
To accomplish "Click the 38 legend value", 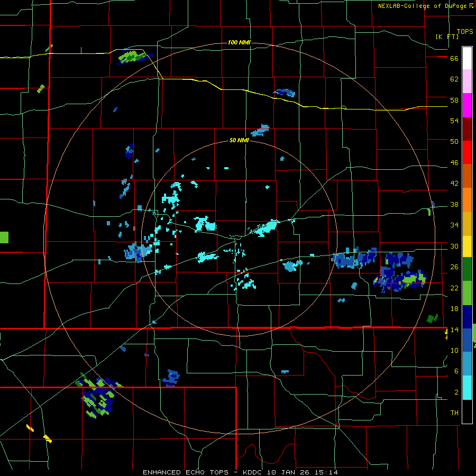I will tap(454, 204).
